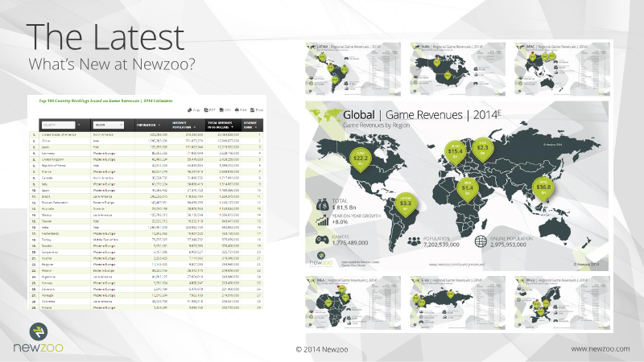Open the Region filter dropdown
Screen dimensions: 644x362
click(109, 125)
